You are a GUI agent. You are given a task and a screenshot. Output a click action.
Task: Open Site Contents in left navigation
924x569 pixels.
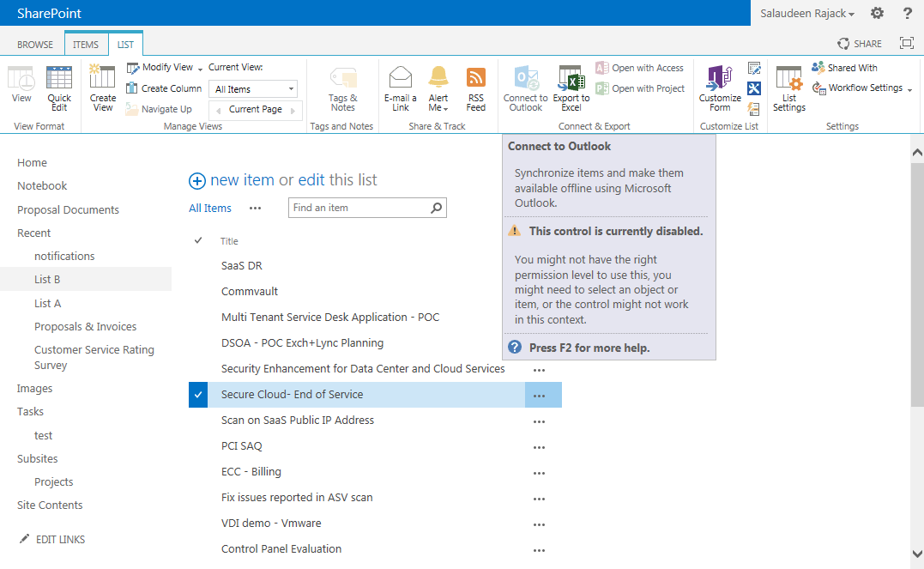(x=50, y=505)
